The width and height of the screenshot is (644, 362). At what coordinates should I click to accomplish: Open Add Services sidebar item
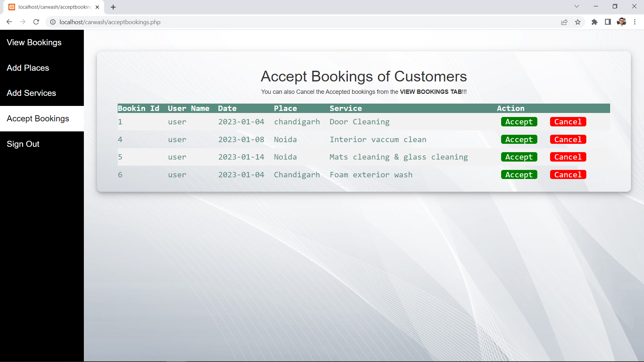pyautogui.click(x=31, y=93)
